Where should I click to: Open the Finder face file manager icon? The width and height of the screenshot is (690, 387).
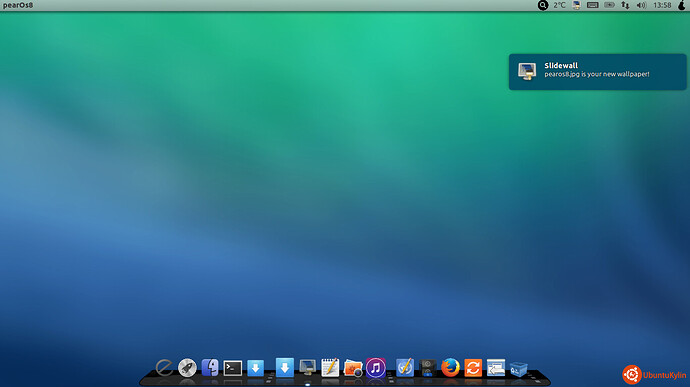coord(210,367)
